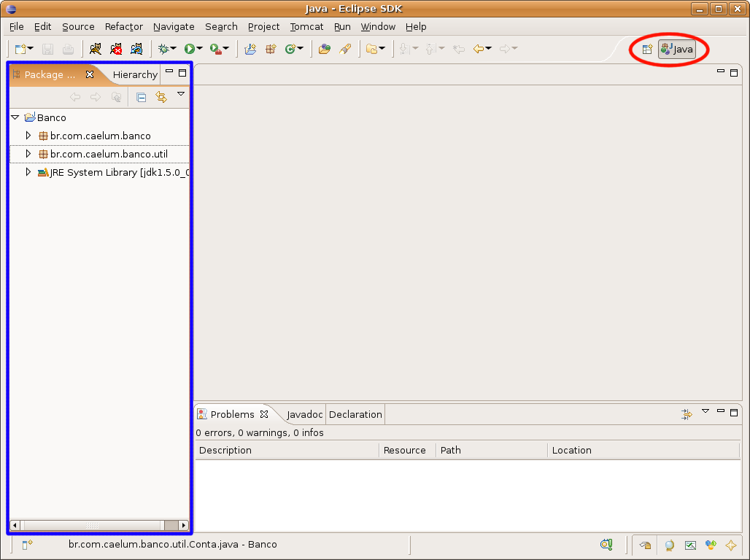The width and height of the screenshot is (750, 560).
Task: Switch to the Javadoc tab
Action: coord(305,415)
